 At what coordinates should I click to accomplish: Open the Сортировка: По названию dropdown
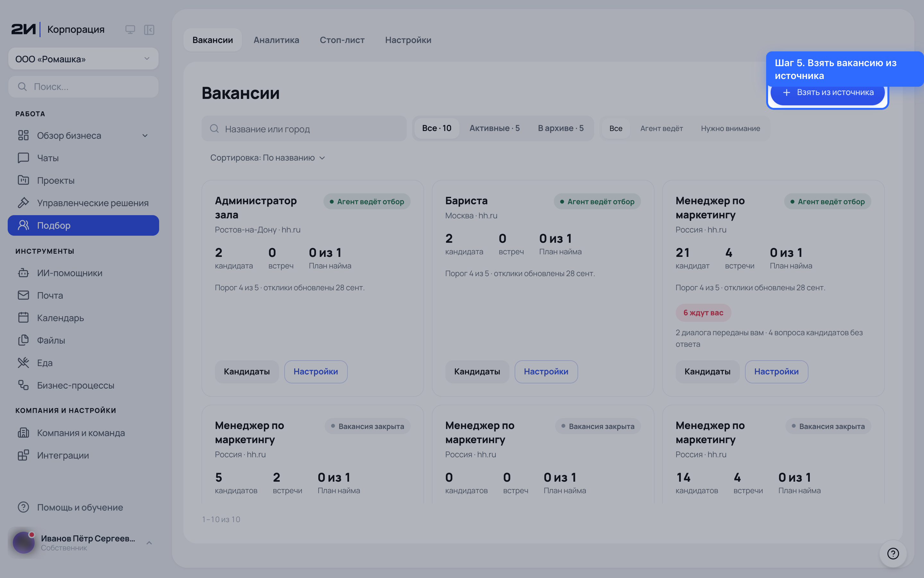[x=268, y=158]
